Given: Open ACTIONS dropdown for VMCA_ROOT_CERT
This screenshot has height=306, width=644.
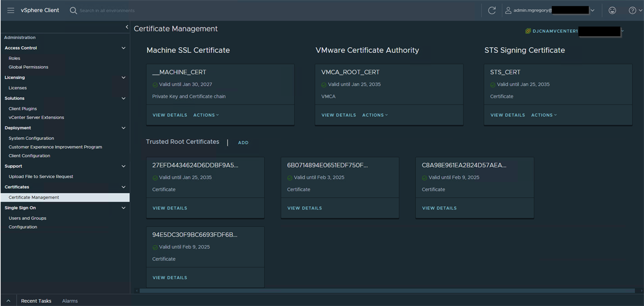Looking at the screenshot, I should pos(375,115).
